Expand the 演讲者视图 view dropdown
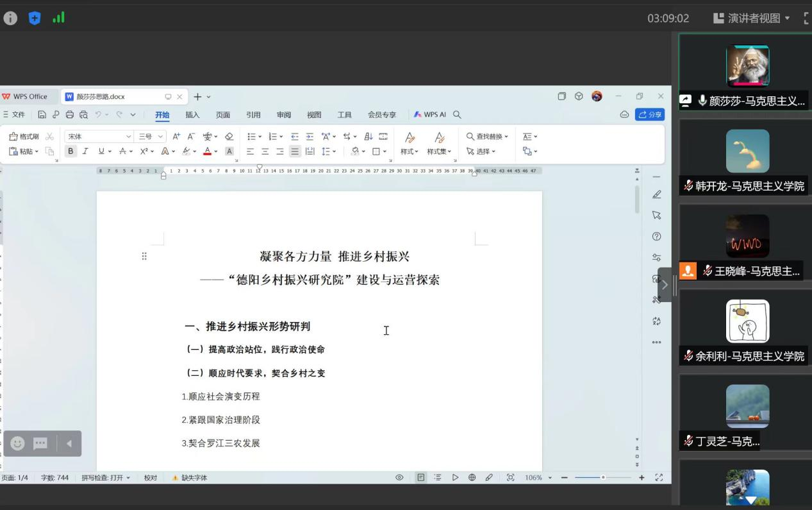 (x=752, y=18)
